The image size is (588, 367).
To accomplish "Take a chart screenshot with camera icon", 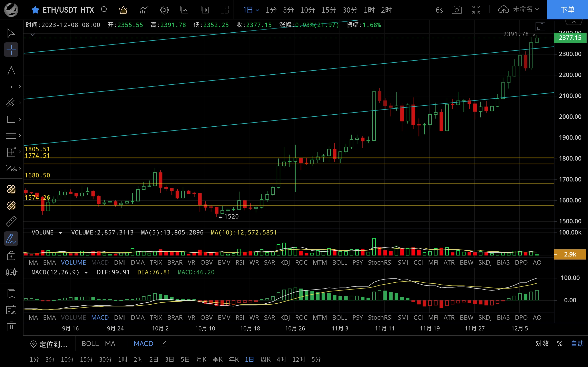I will click(x=457, y=10).
